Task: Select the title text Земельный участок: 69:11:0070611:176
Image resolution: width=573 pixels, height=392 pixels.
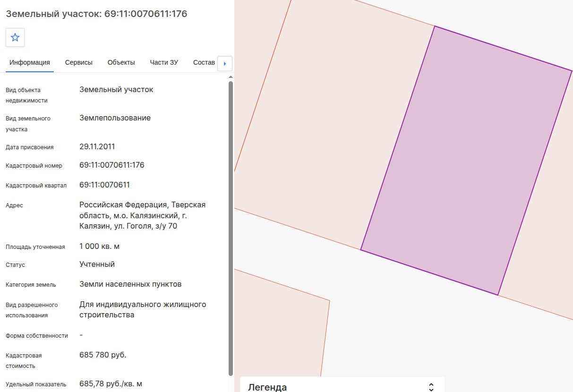Action: click(x=96, y=14)
